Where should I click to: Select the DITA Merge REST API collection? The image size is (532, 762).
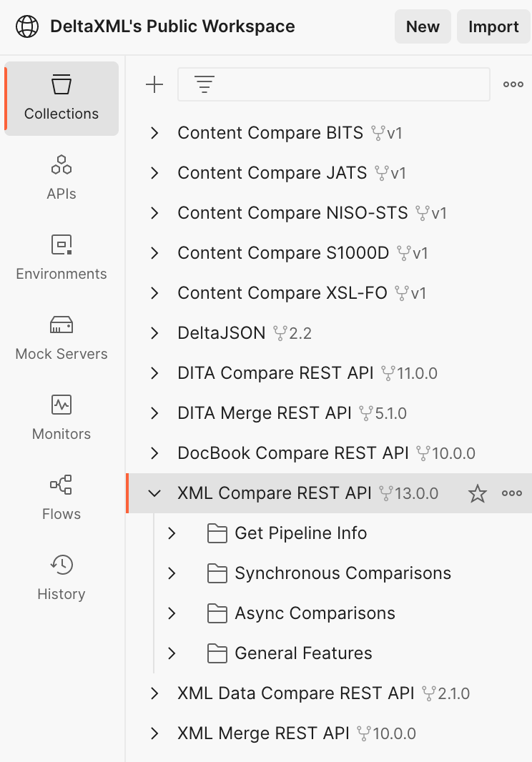click(x=265, y=413)
